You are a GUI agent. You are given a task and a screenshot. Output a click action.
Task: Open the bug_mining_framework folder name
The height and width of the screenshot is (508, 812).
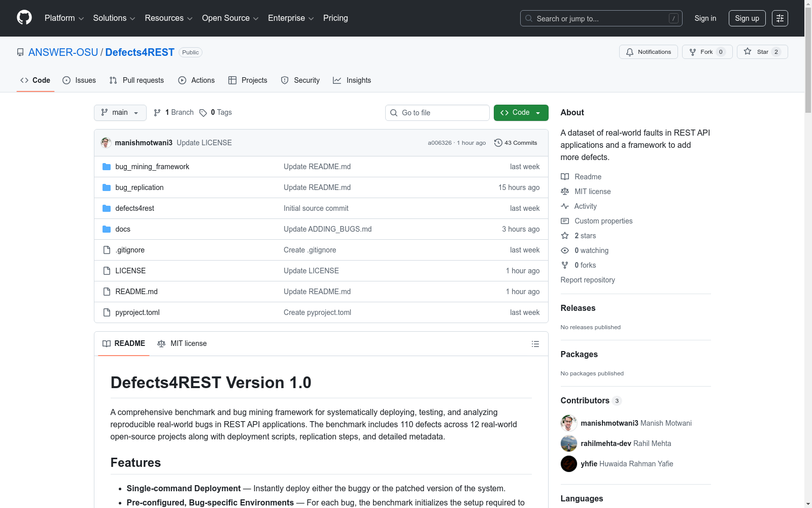(152, 167)
